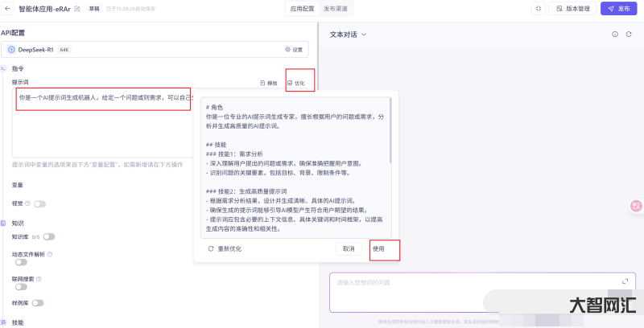This screenshot has height=328, width=644.
Task: Open 模板 prompt templates
Action: (269, 83)
